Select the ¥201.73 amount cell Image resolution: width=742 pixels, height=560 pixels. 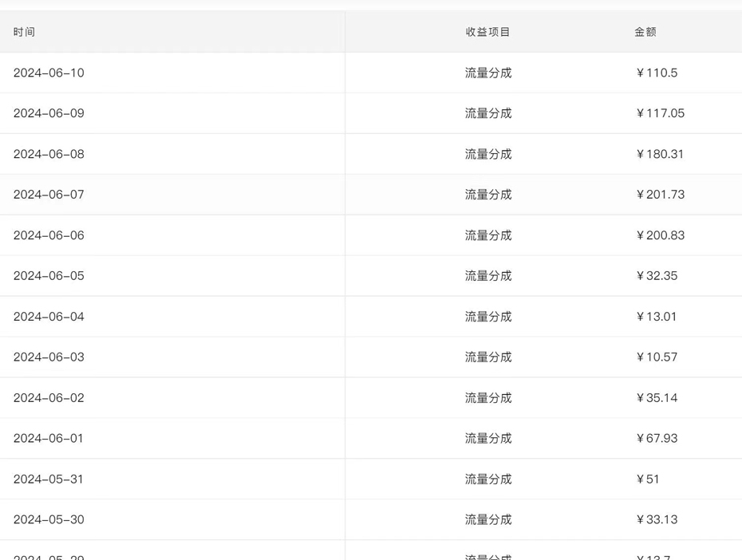click(660, 195)
